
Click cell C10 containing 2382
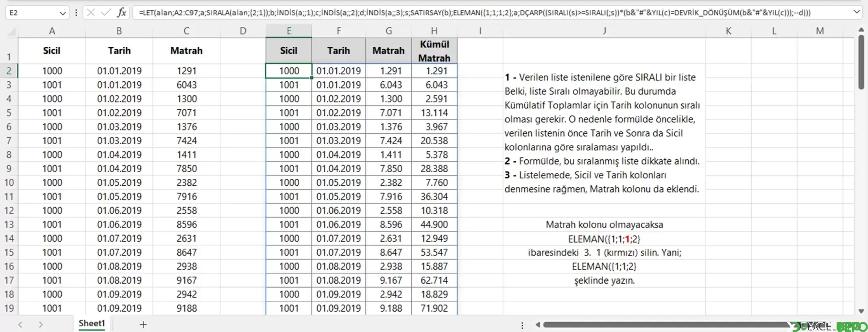(x=186, y=182)
